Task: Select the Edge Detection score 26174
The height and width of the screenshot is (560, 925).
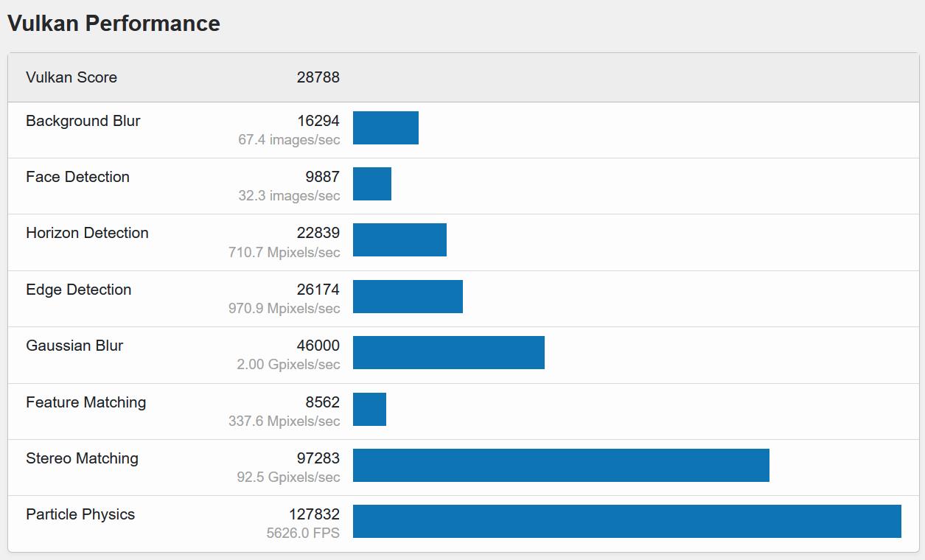Action: point(318,290)
